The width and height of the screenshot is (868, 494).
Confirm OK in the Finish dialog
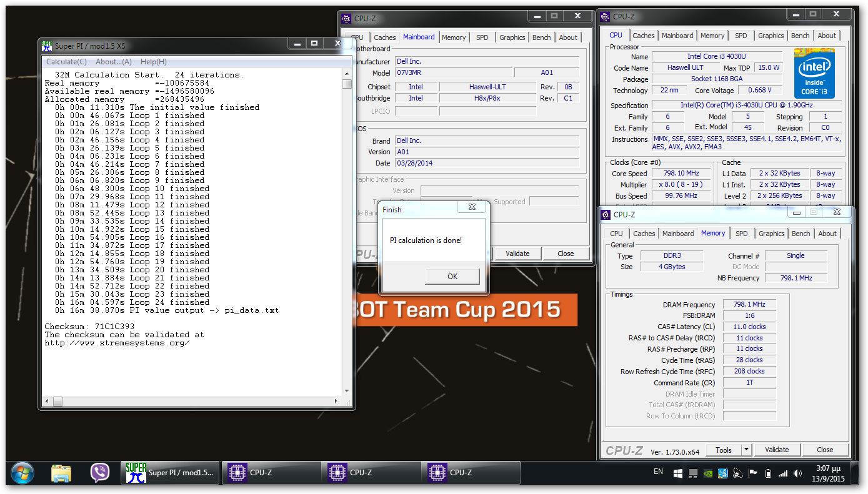452,276
